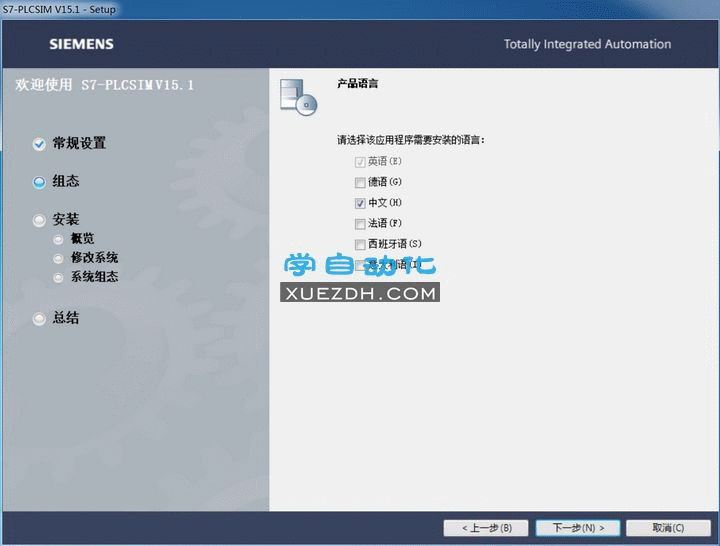Screen dimensions: 720x546
Task: Select the 组态 step label
Action: pos(66,181)
